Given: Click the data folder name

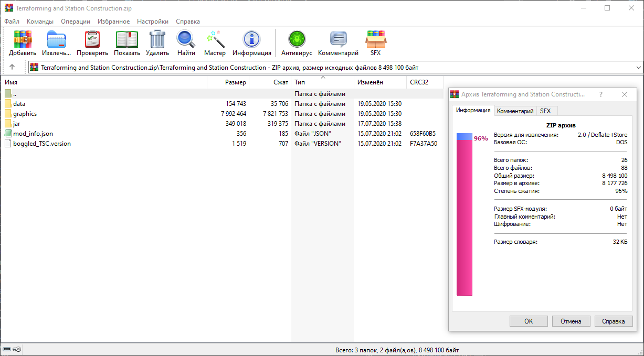Looking at the screenshot, I should pos(19,104).
